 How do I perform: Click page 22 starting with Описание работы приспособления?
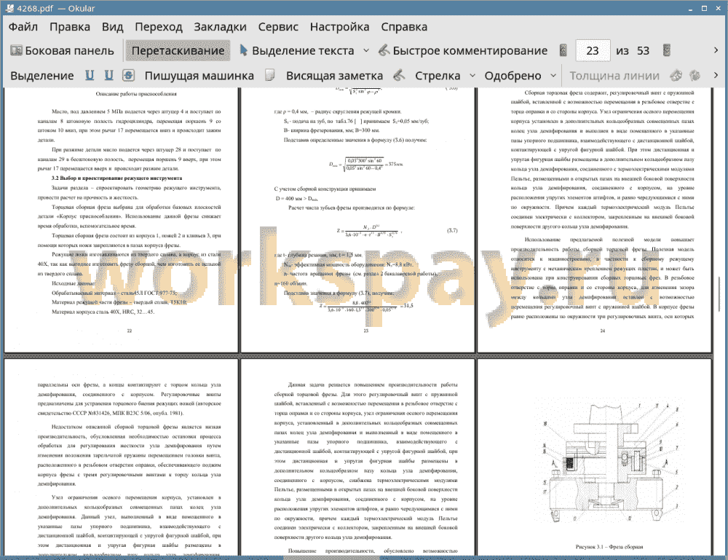point(121,220)
